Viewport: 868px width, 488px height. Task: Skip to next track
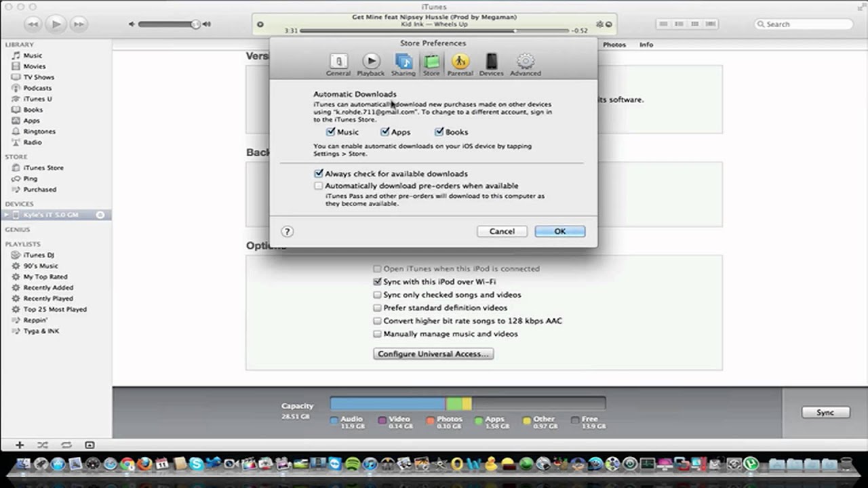pyautogui.click(x=79, y=24)
